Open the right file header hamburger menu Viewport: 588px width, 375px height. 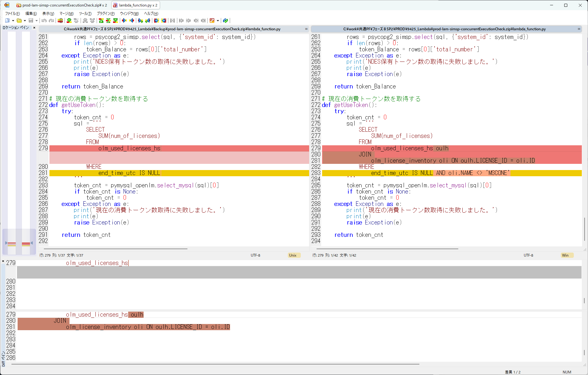(579, 29)
